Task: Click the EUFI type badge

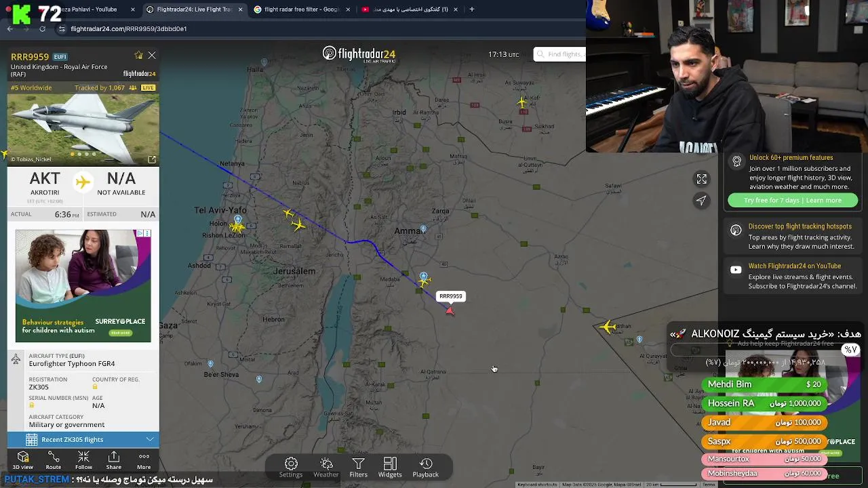Action: (x=60, y=57)
